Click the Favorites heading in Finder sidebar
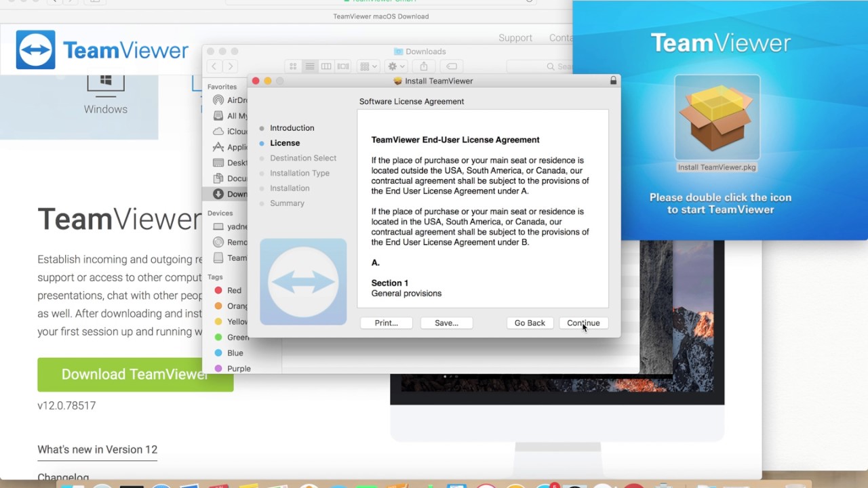This screenshot has width=868, height=488. coord(222,87)
